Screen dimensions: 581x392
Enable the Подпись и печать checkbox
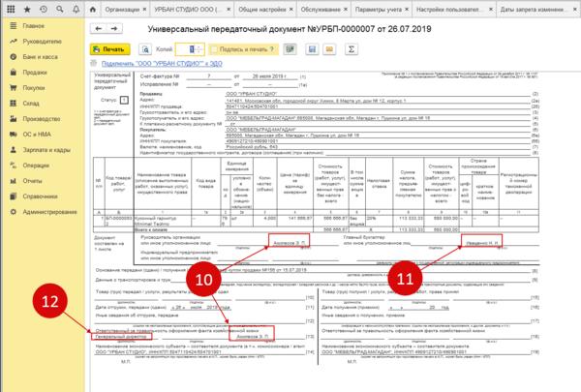coord(214,49)
